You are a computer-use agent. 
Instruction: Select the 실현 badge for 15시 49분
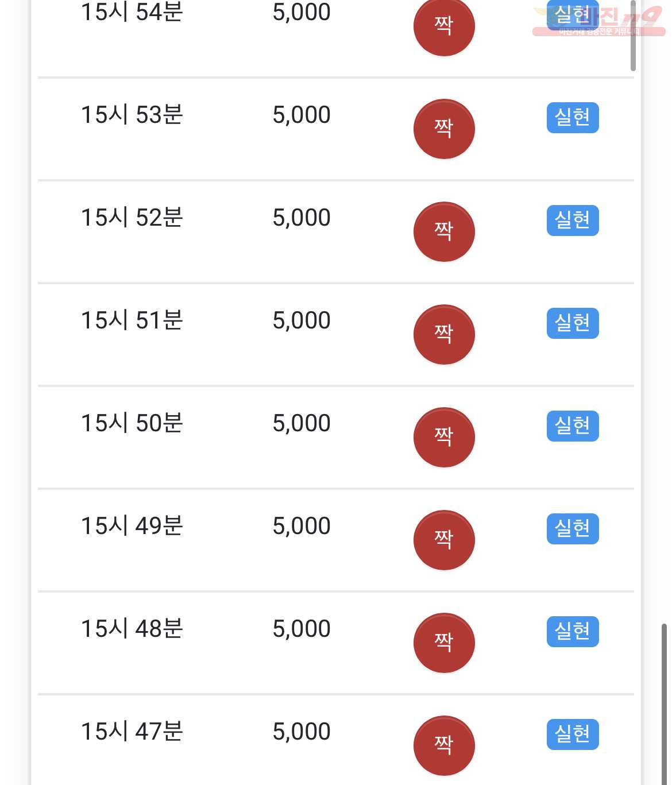pyautogui.click(x=573, y=529)
